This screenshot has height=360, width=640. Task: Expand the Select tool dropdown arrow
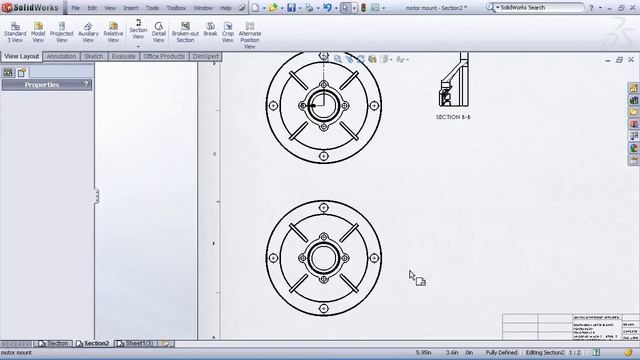pyautogui.click(x=353, y=8)
